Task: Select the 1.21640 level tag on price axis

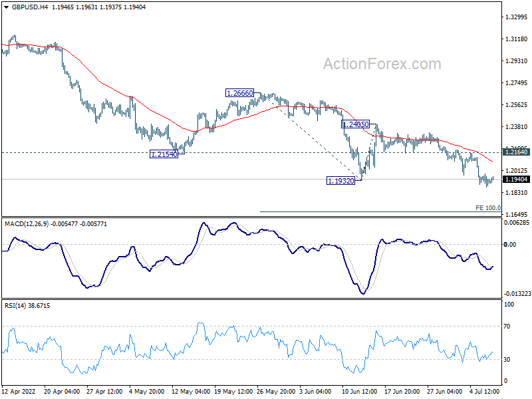Action: click(517, 152)
